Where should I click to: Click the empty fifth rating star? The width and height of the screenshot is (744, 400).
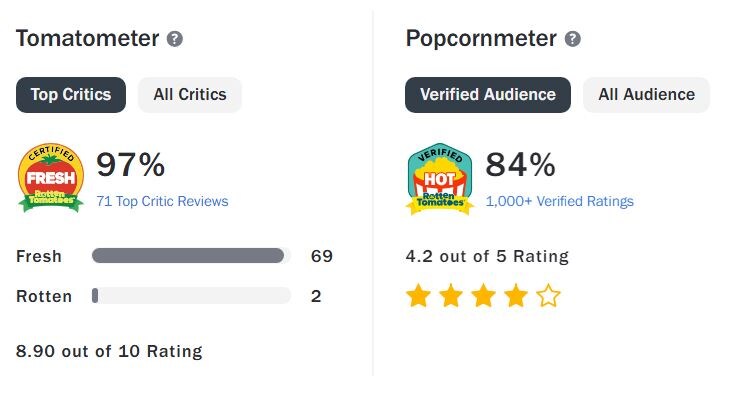point(548,296)
